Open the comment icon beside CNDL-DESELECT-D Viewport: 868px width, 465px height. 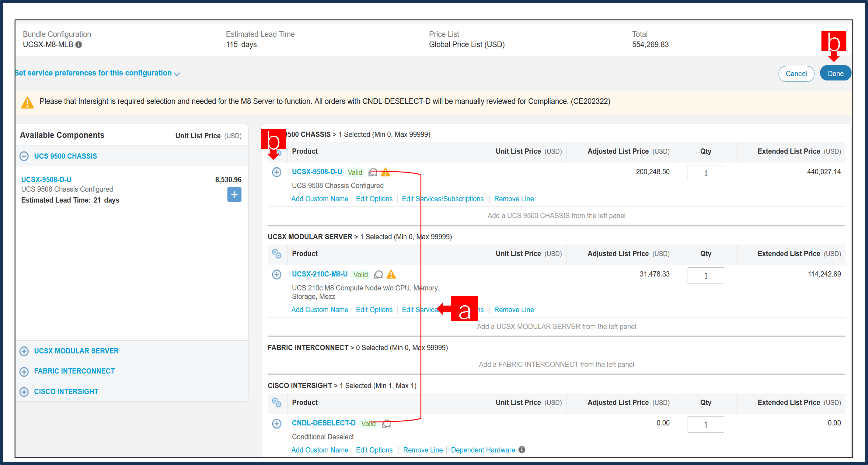tap(386, 424)
